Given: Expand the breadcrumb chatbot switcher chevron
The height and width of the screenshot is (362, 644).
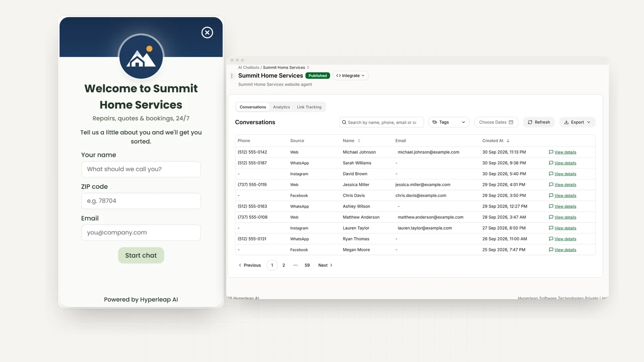Looking at the screenshot, I should coord(308,68).
